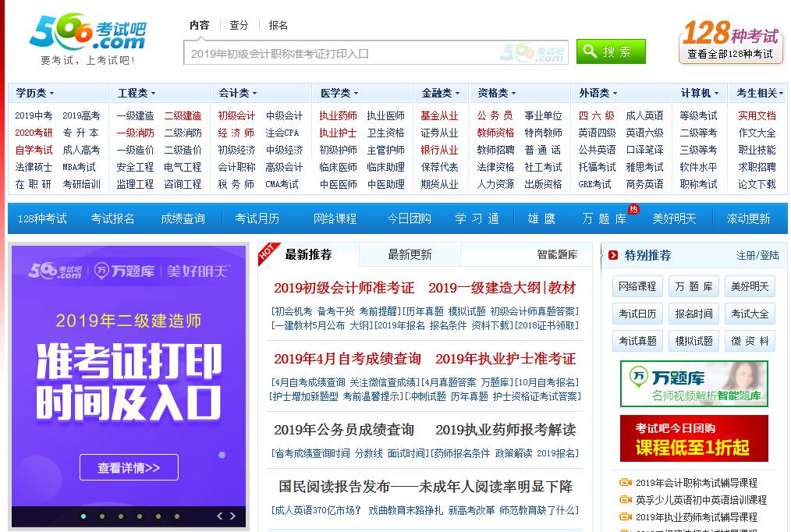This screenshot has width=791, height=532.
Task: Expand the 计算机 category dropdown
Action: pos(700,94)
